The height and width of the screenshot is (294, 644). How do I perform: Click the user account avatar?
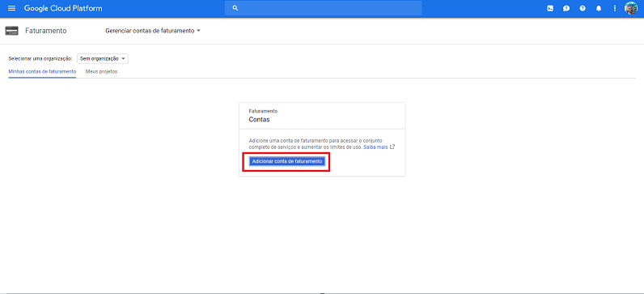pyautogui.click(x=631, y=8)
